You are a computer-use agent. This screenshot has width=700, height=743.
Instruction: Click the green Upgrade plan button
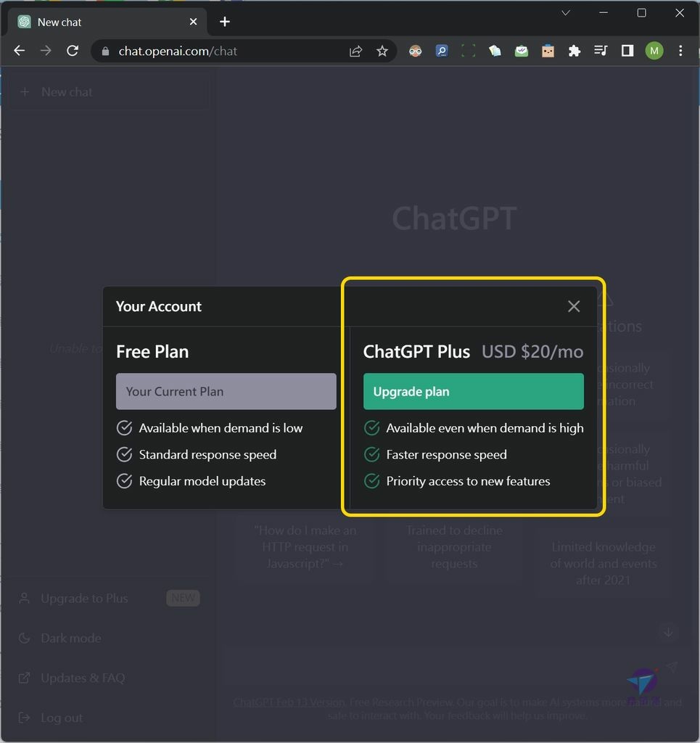(473, 391)
